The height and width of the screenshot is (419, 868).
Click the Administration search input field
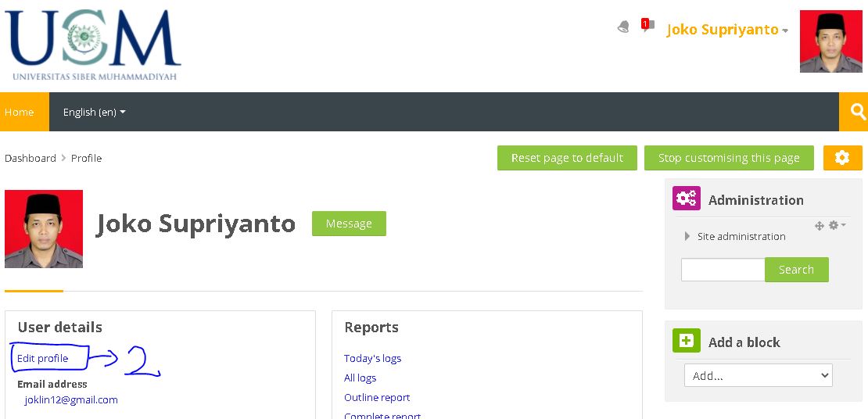[x=723, y=270]
